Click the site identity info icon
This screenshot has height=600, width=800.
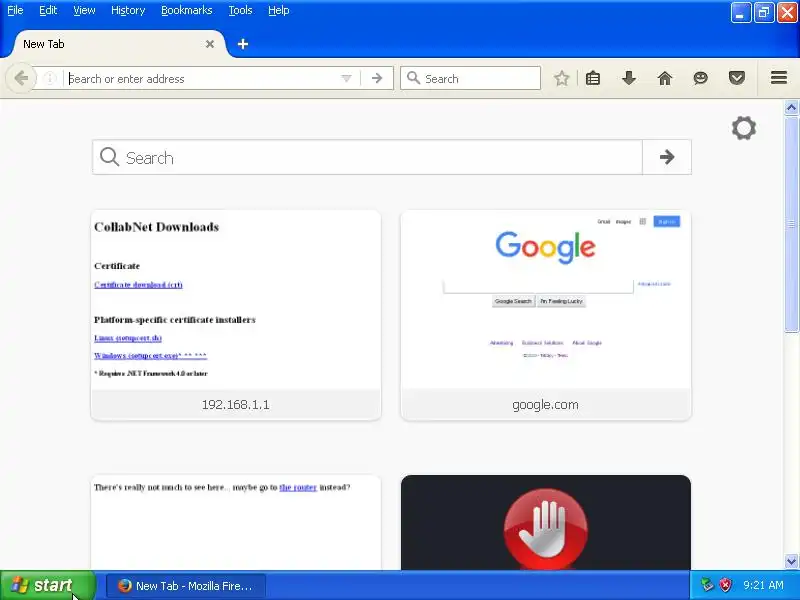click(49, 79)
